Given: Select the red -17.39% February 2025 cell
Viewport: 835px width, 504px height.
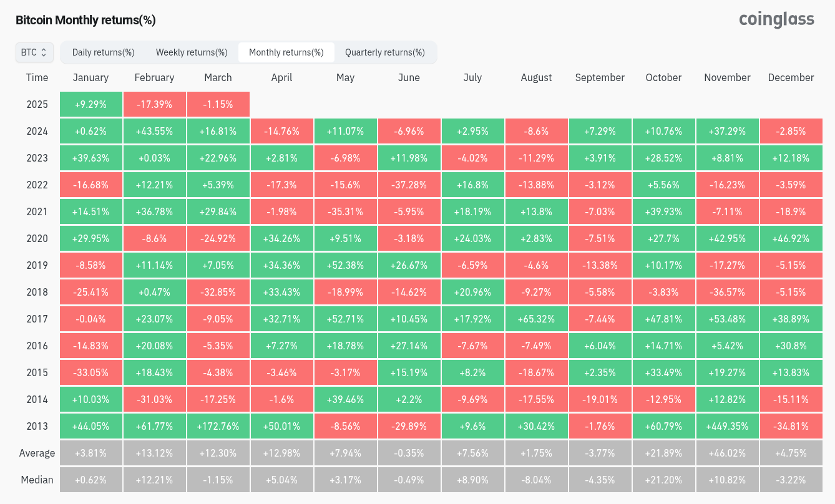Looking at the screenshot, I should tap(154, 104).
